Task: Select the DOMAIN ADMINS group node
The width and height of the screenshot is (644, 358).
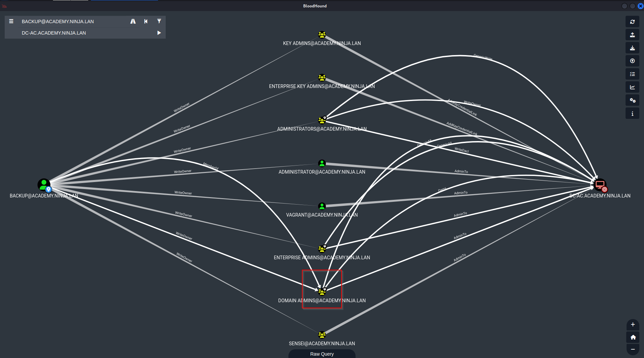Action: (x=322, y=292)
